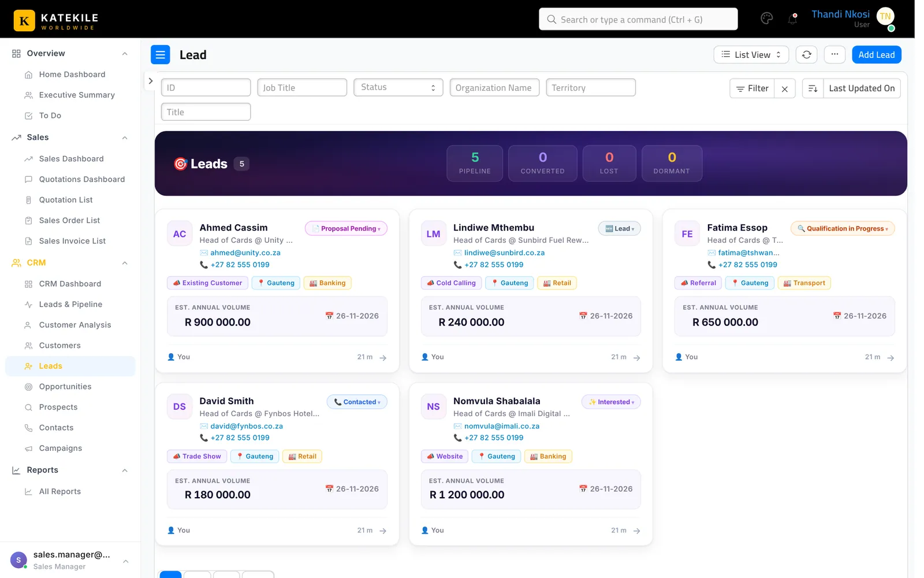Open the three-dots more menu

pos(834,55)
